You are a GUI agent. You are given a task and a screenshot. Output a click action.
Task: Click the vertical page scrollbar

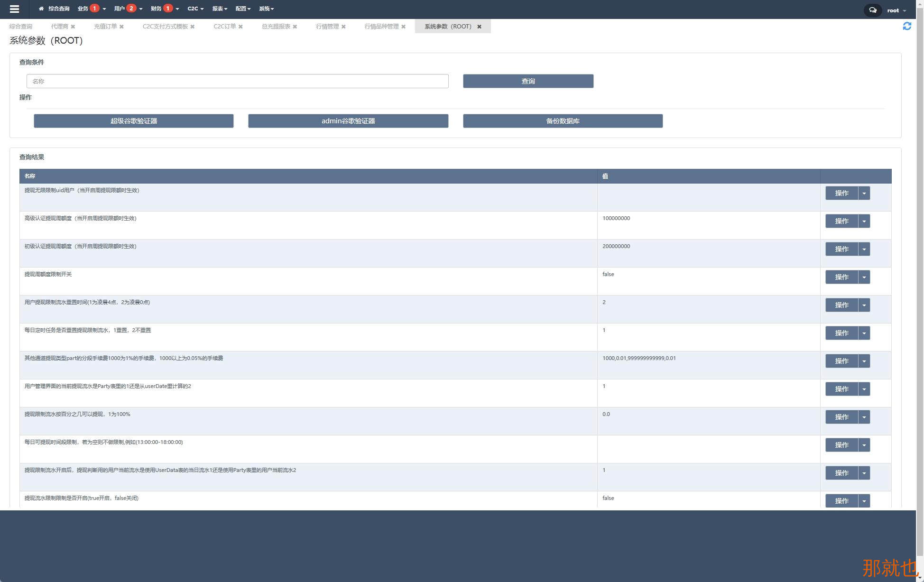coord(920,285)
